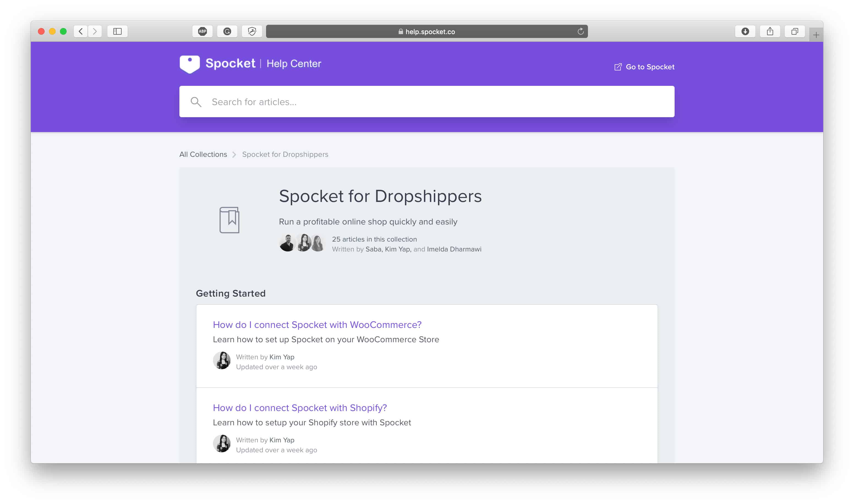854x504 pixels.
Task: Click the Saba author avatar in collection
Action: click(288, 244)
